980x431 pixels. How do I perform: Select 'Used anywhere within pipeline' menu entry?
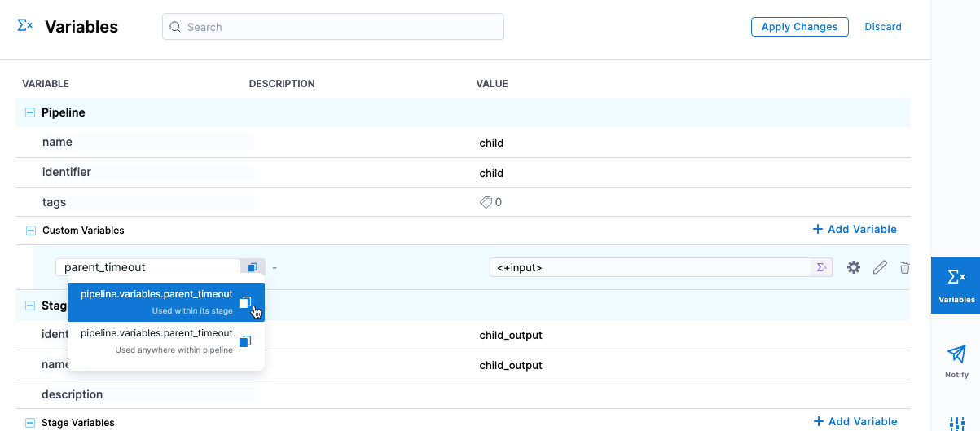155,341
